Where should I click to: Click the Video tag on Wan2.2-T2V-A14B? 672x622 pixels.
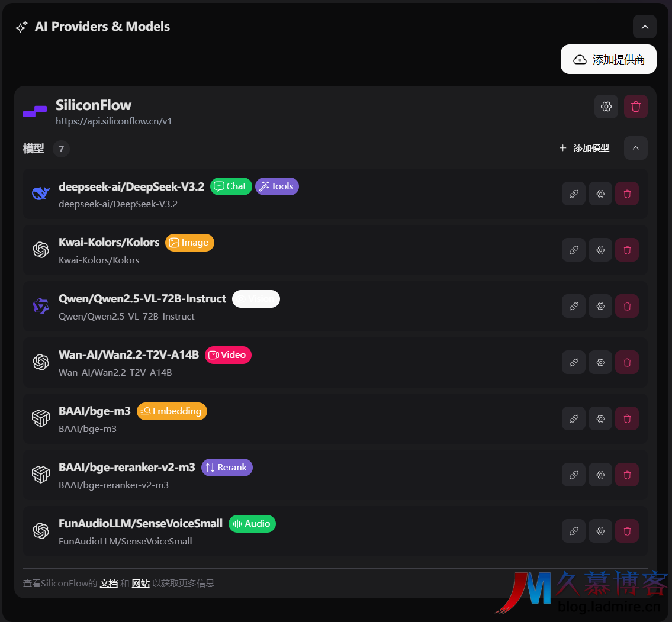click(228, 355)
